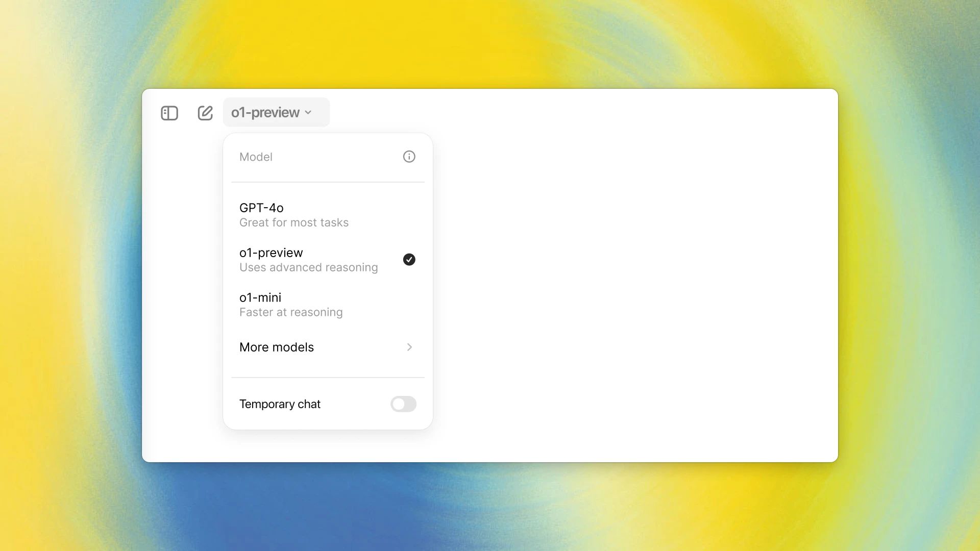Click the sidebar toggle icon

(x=169, y=112)
